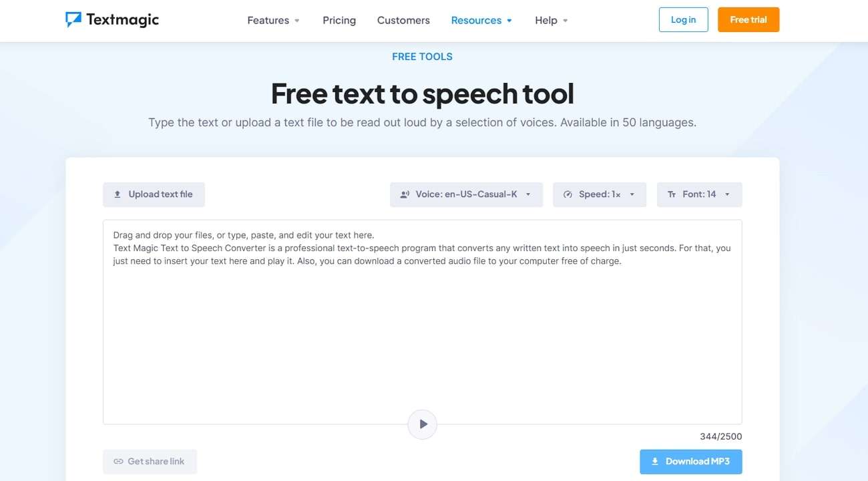The height and width of the screenshot is (481, 868).
Task: Open the Speed: 1x dropdown
Action: [x=599, y=194]
